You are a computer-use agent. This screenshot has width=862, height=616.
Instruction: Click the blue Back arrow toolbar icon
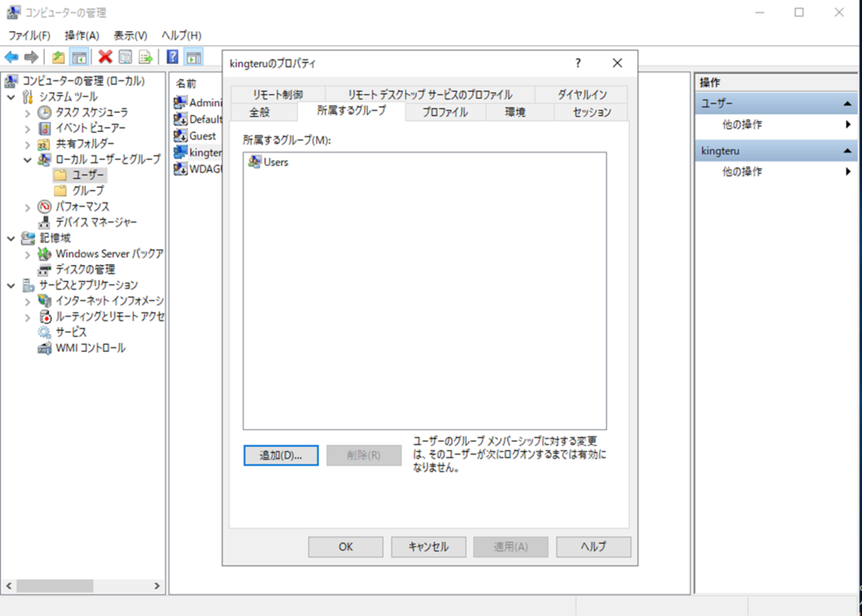pos(12,57)
